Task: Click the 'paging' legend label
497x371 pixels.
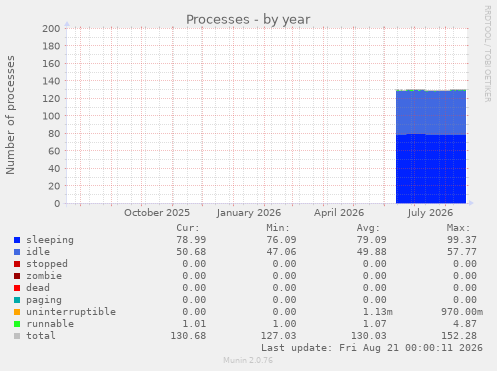Action: point(44,300)
